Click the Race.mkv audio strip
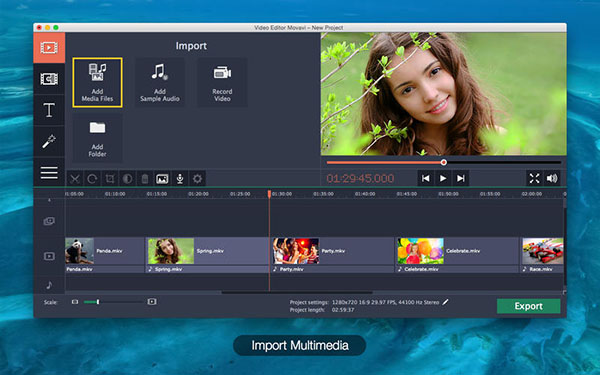This screenshot has width=600, height=375. (542, 269)
